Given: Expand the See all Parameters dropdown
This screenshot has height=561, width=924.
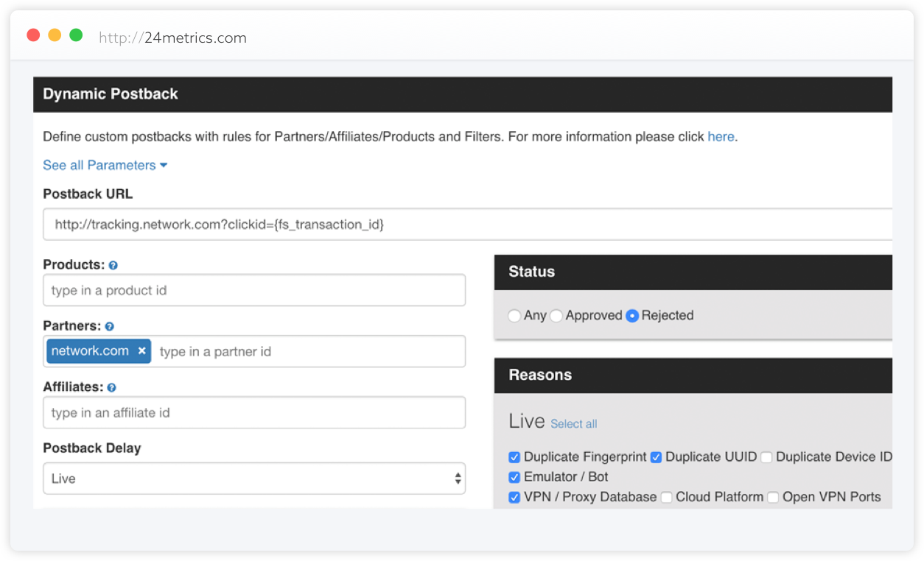Looking at the screenshot, I should pyautogui.click(x=105, y=165).
